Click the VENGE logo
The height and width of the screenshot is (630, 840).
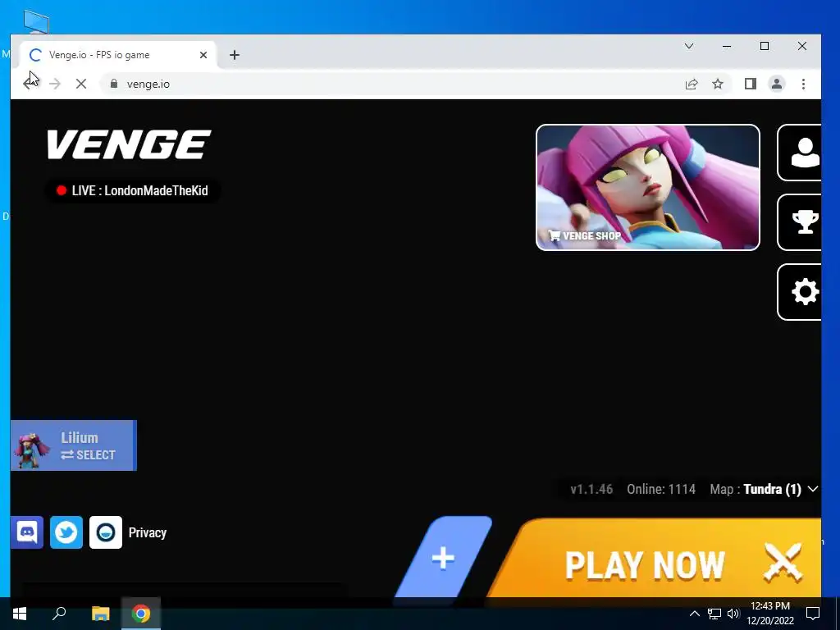129,144
